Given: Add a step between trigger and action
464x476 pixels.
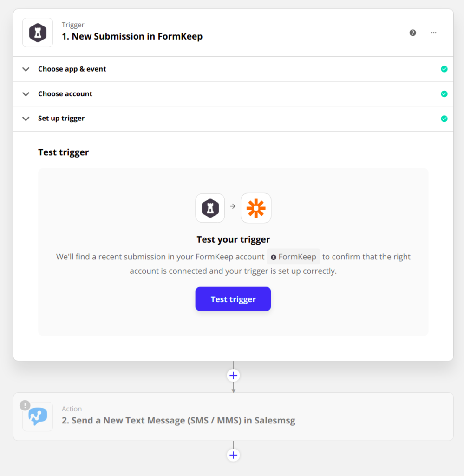Looking at the screenshot, I should point(233,375).
